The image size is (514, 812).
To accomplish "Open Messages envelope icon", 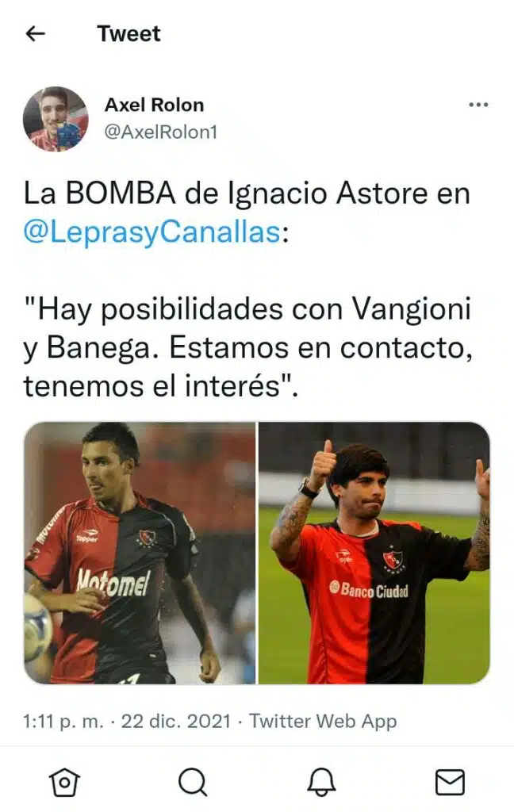I will pos(450,782).
